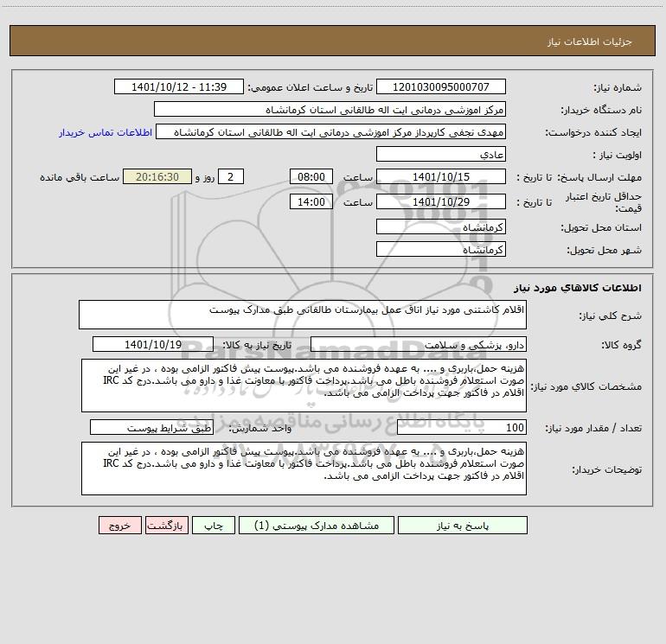Click the مهلت ارسال پاسخ label
This screenshot has height=644, width=666.
[x=600, y=177]
